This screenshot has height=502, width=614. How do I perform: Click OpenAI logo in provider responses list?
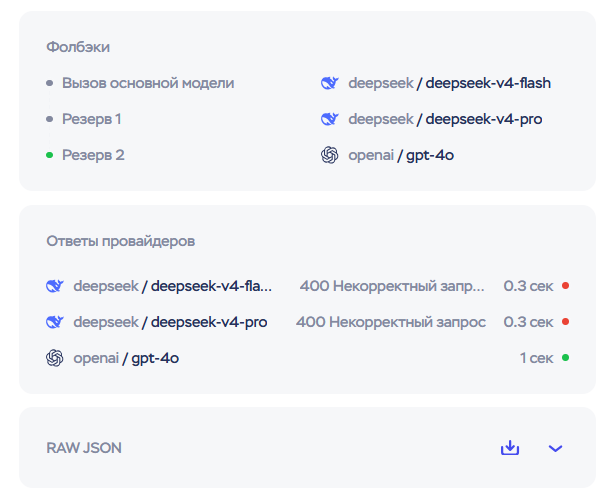54,358
